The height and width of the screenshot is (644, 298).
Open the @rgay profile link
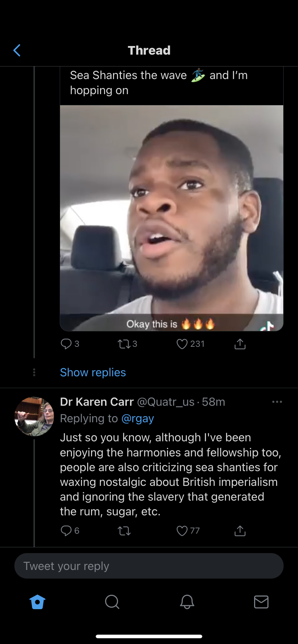coord(137,418)
